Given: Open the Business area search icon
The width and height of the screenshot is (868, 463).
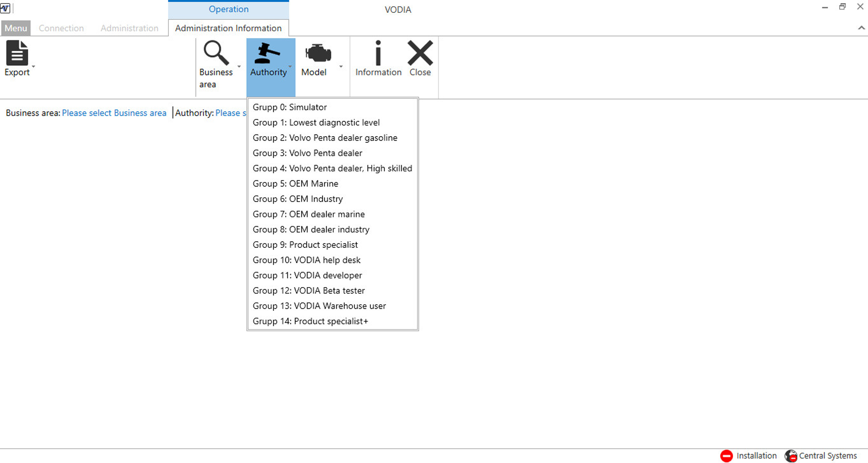Looking at the screenshot, I should click(x=216, y=53).
